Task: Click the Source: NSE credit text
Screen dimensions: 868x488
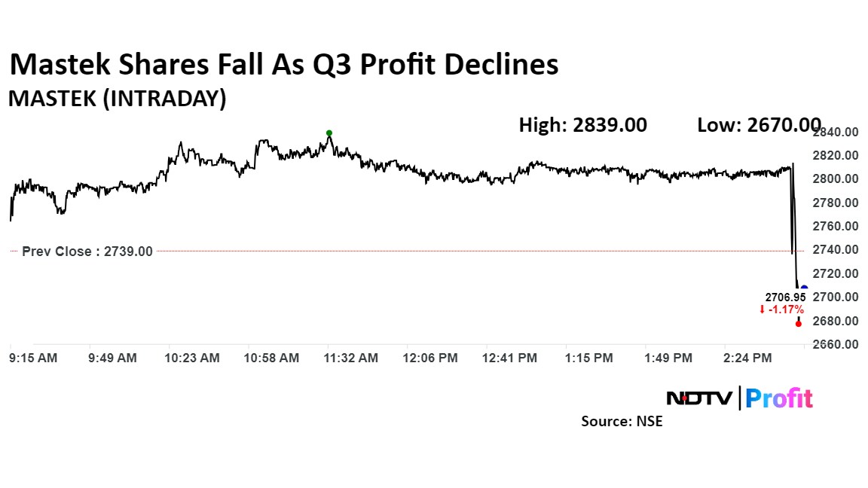Action: pos(622,422)
